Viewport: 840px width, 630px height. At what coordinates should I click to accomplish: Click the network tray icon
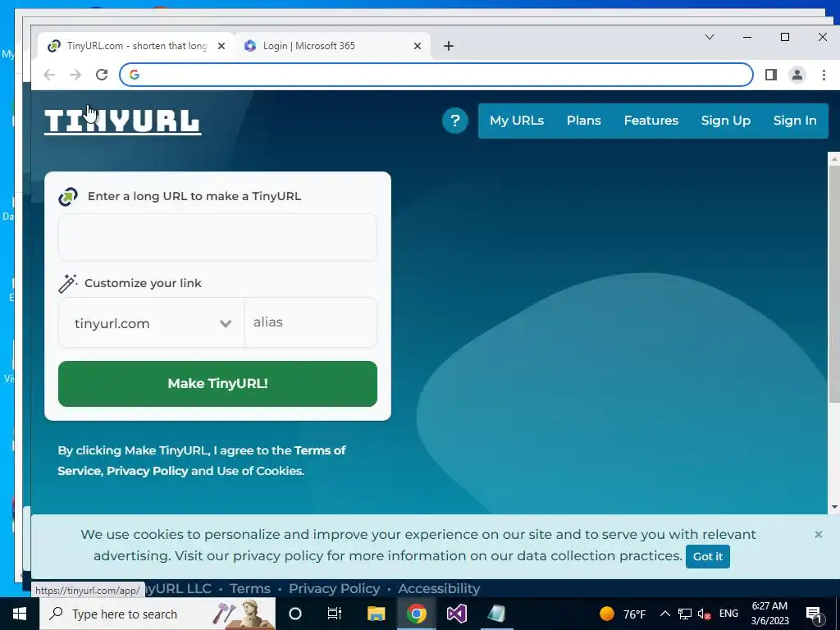tap(685, 614)
